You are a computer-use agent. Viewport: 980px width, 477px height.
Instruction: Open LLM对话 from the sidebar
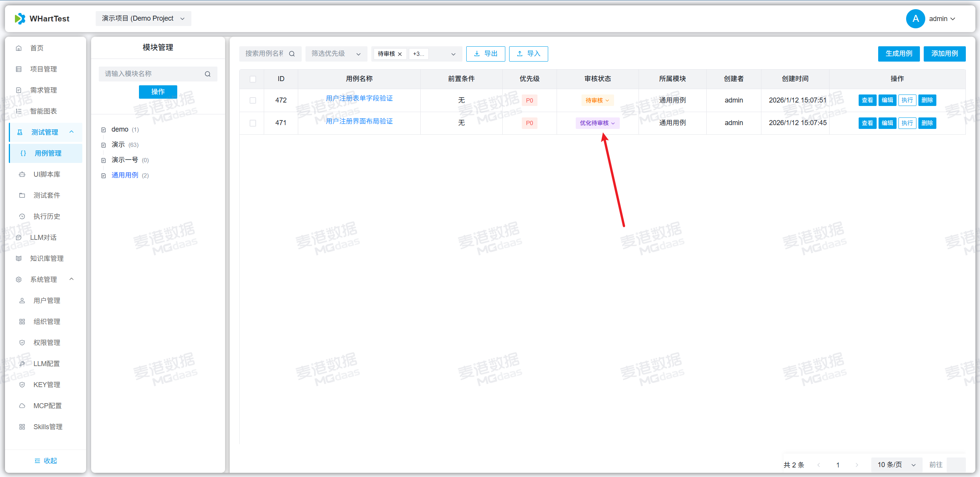43,238
